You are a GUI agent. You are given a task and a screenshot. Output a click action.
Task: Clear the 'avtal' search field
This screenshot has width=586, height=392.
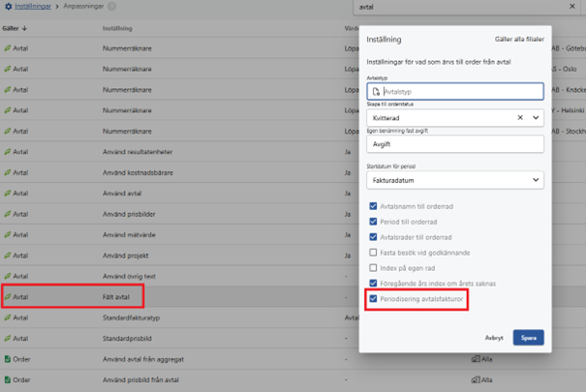(x=571, y=7)
